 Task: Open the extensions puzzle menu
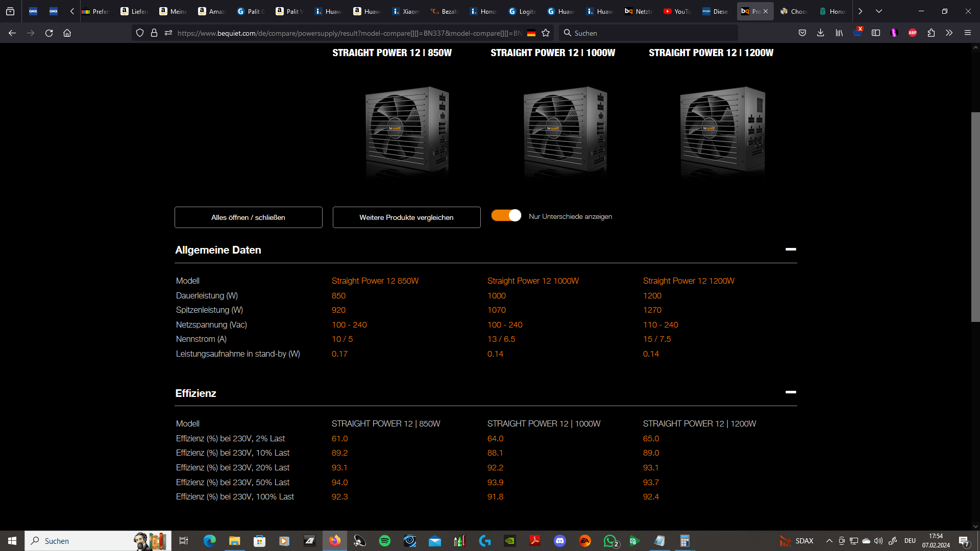tap(931, 33)
